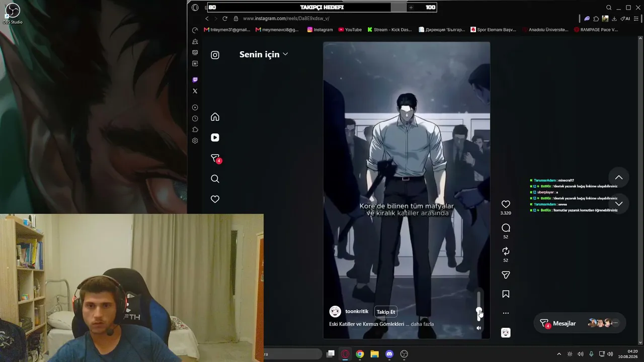Open the browser tab search magnifier
Screen dimensions: 644x362
pyautogui.click(x=609, y=8)
